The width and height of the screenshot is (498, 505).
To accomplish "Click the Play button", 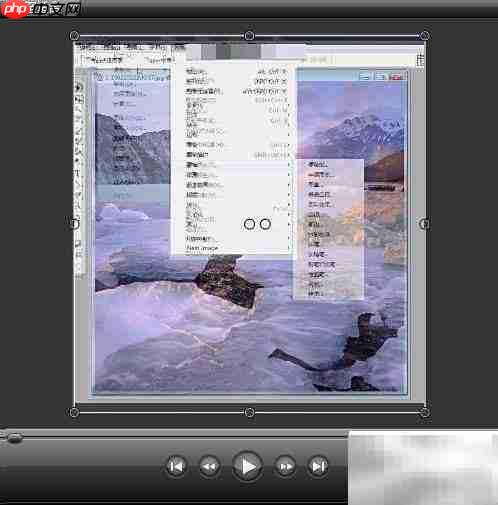I will click(247, 466).
